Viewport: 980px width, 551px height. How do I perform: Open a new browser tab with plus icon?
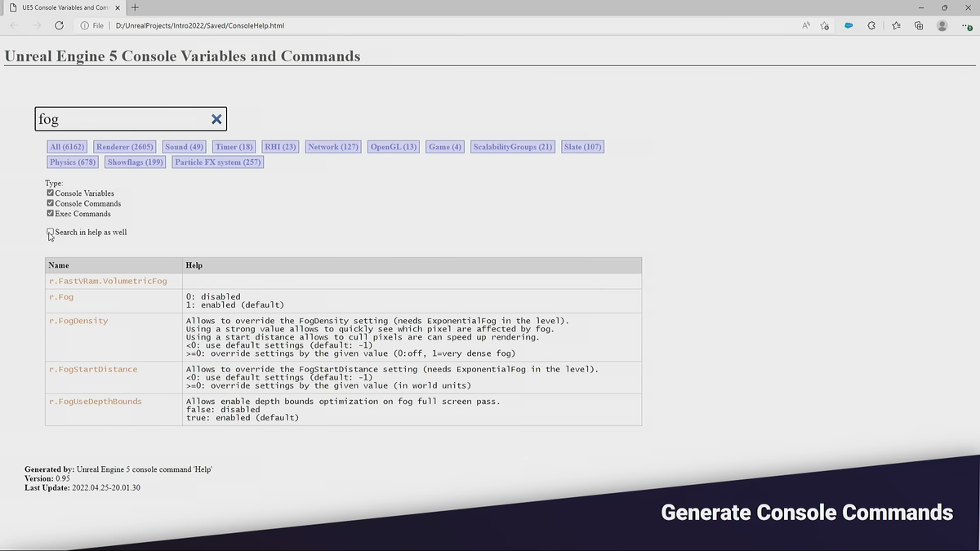tap(135, 7)
